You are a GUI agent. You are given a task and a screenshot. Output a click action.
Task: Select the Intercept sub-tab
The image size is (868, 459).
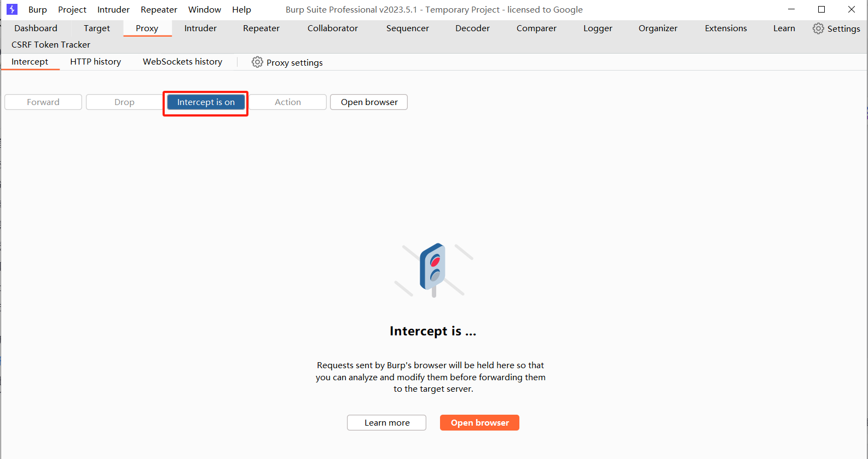pyautogui.click(x=30, y=62)
